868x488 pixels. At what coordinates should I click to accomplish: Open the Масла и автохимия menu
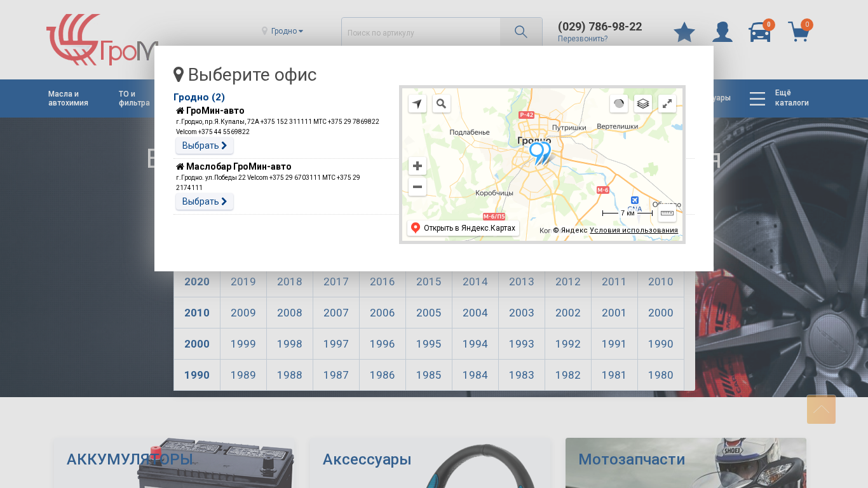tap(68, 98)
